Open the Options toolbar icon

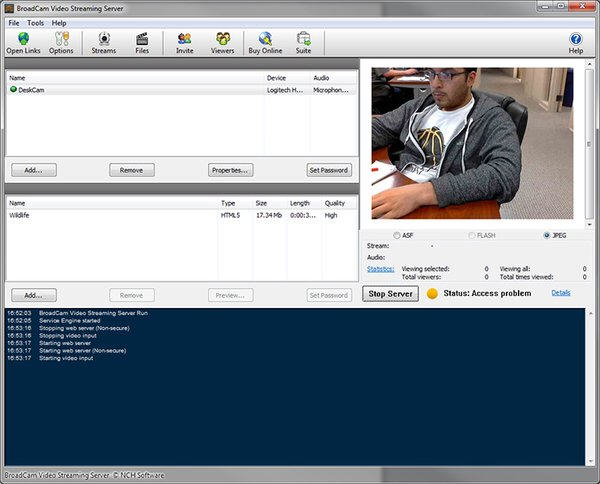point(61,39)
